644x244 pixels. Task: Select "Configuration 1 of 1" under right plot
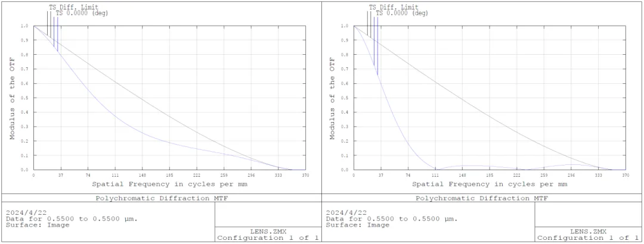click(x=588, y=238)
